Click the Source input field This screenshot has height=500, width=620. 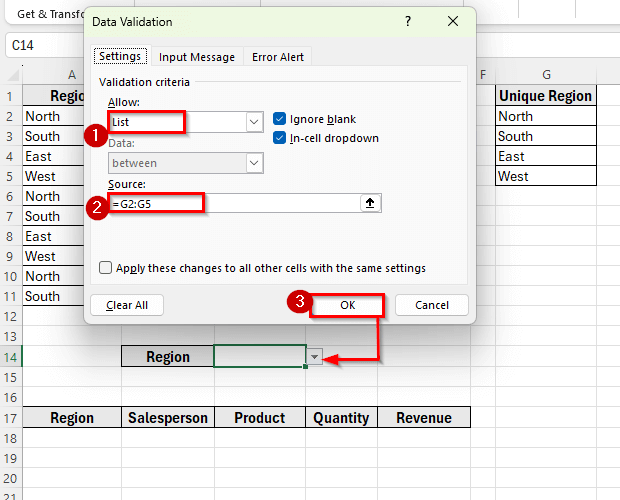click(x=234, y=203)
